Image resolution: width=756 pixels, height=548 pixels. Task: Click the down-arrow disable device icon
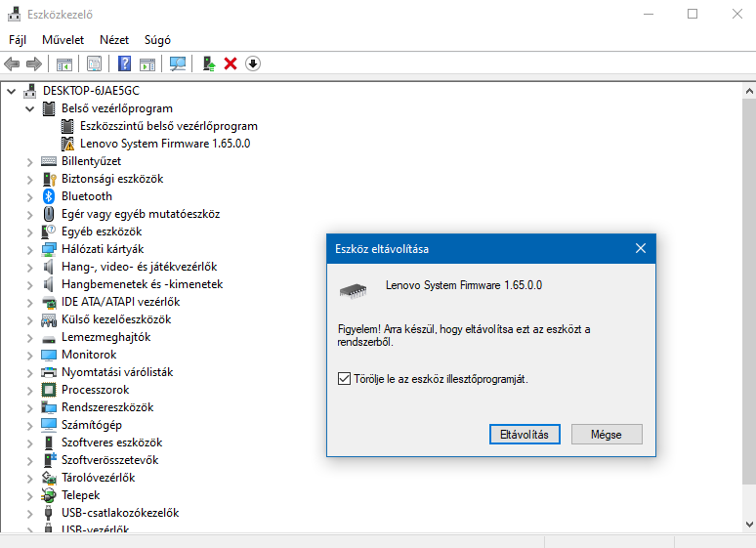point(253,63)
